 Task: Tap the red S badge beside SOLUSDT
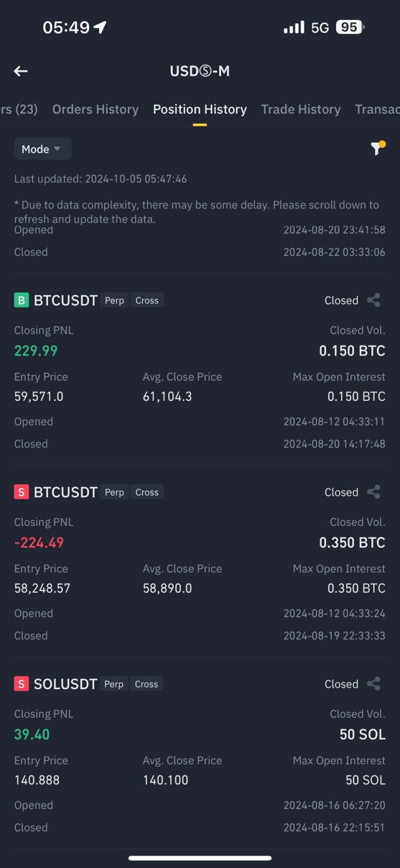coord(21,684)
